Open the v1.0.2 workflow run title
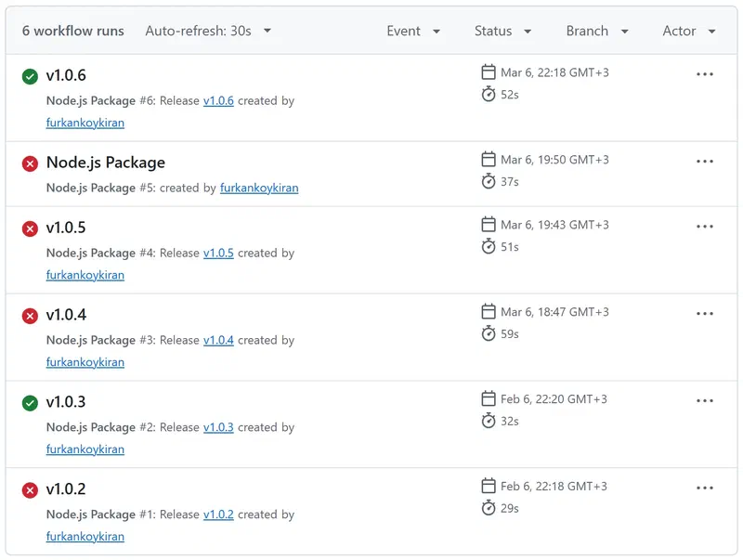The width and height of the screenshot is (743, 560). 66,488
